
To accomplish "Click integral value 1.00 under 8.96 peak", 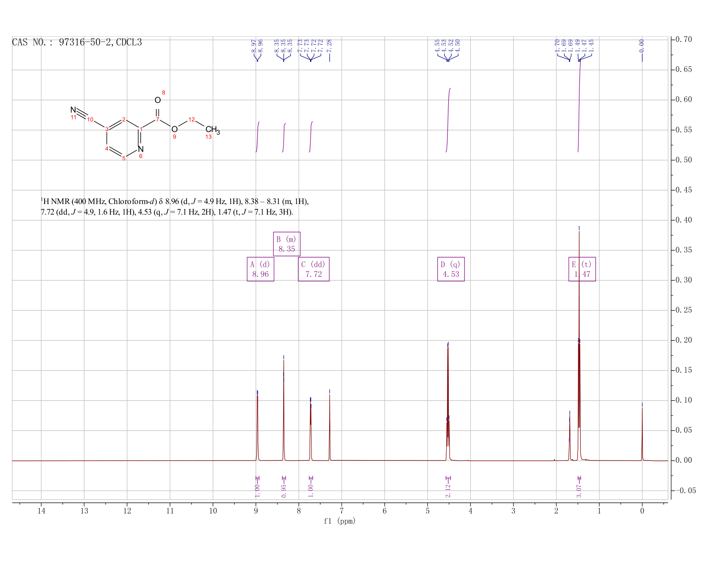I will click(257, 491).
